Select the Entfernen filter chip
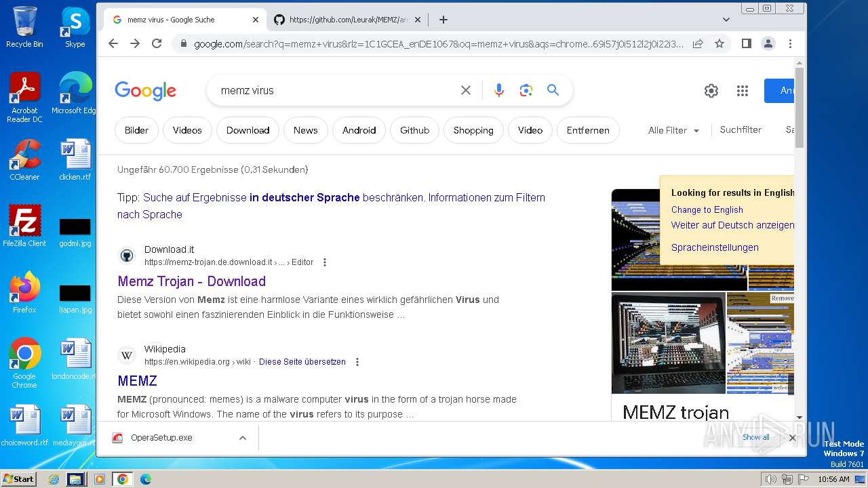868x488 pixels. pyautogui.click(x=588, y=130)
